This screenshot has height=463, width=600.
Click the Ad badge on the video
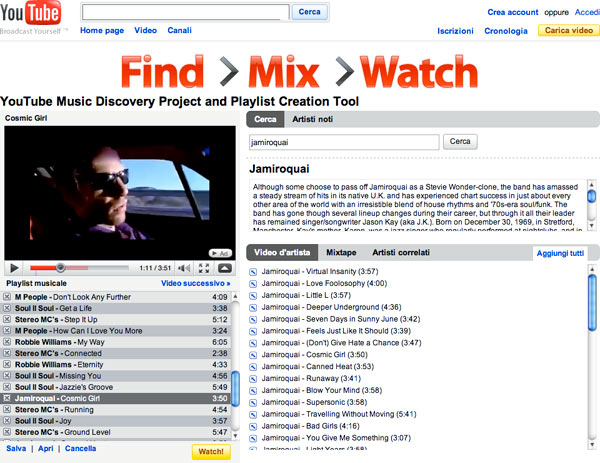tap(220, 253)
